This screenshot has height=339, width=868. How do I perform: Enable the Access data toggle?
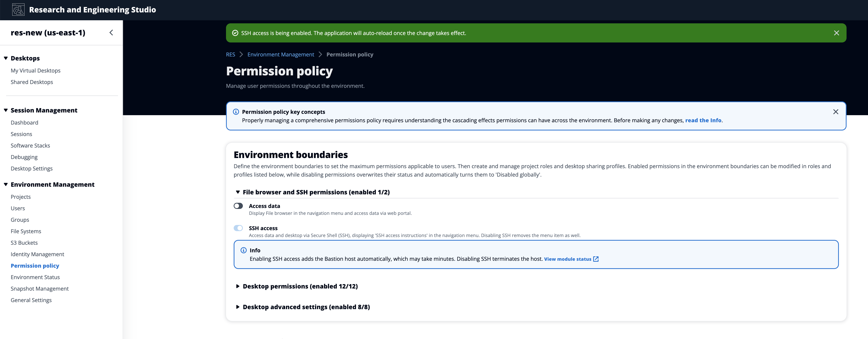click(x=238, y=206)
